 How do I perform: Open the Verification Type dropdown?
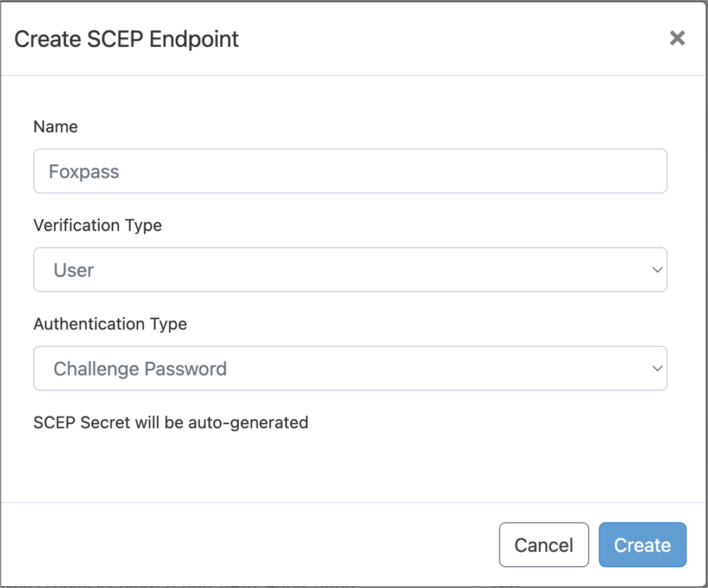click(350, 270)
